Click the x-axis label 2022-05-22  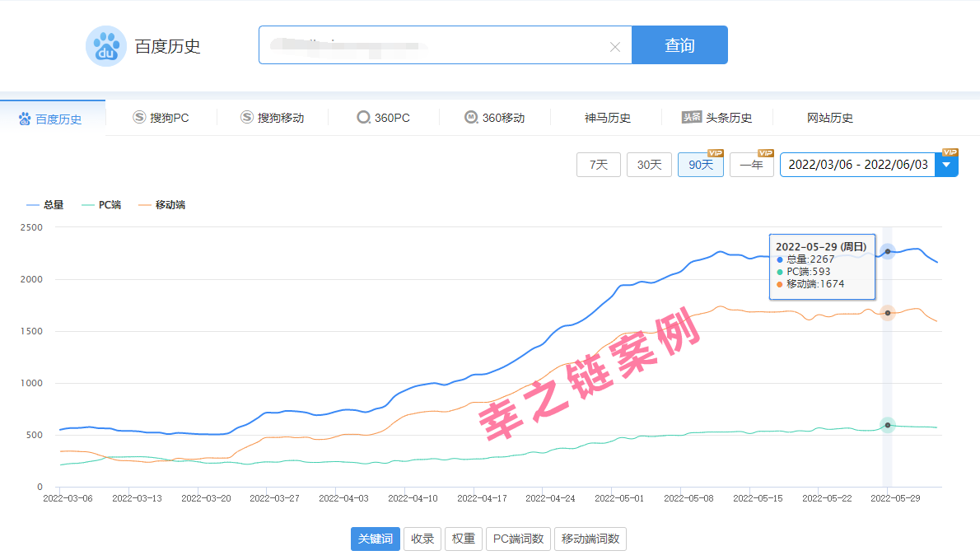(827, 498)
